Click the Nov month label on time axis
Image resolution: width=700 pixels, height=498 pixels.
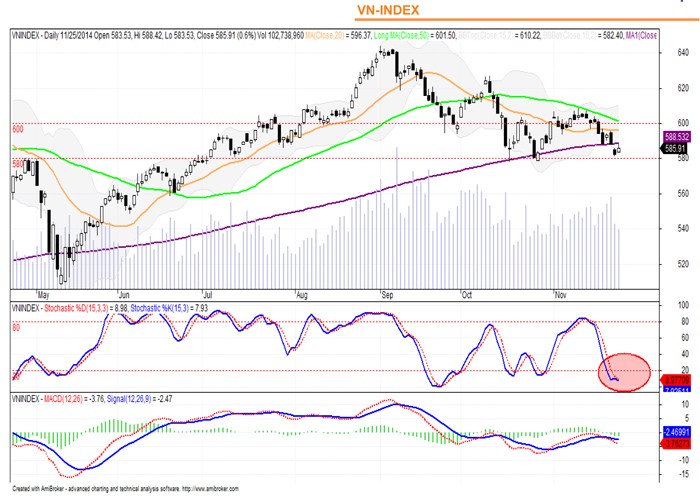tap(558, 296)
